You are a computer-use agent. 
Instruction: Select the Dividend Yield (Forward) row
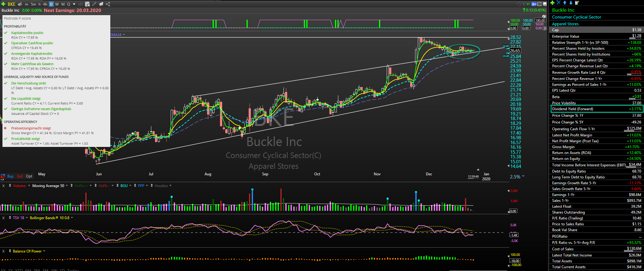597,109
